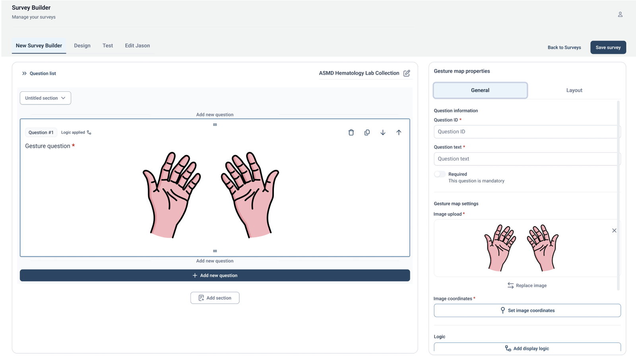
Task: Switch to the Test tab
Action: pos(108,46)
